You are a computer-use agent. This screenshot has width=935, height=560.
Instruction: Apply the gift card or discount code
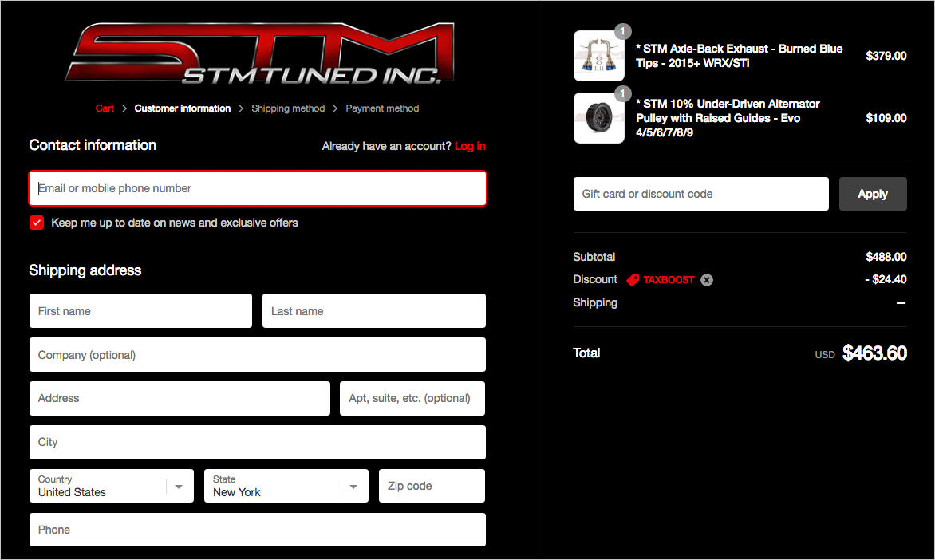tap(873, 194)
